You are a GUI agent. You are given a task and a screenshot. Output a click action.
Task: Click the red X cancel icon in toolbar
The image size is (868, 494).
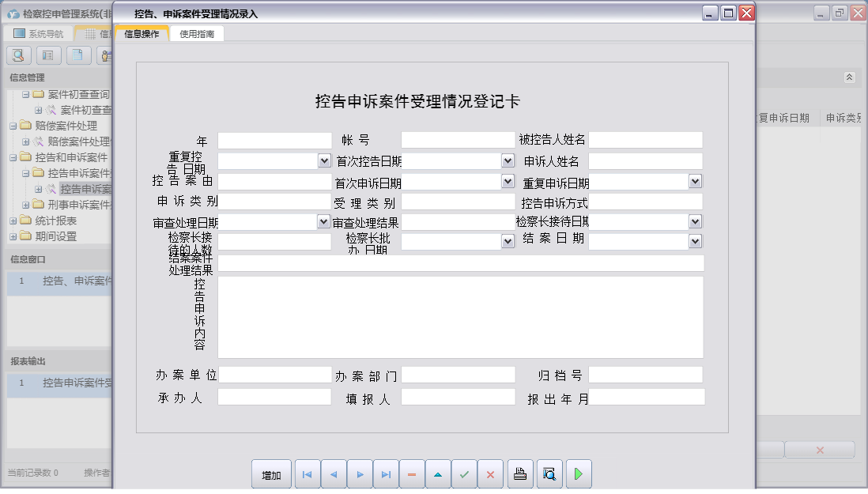pos(490,474)
